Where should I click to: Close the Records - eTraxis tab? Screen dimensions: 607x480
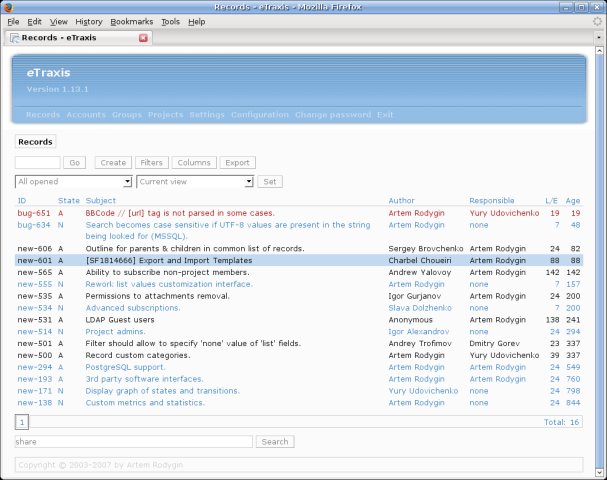[143, 38]
